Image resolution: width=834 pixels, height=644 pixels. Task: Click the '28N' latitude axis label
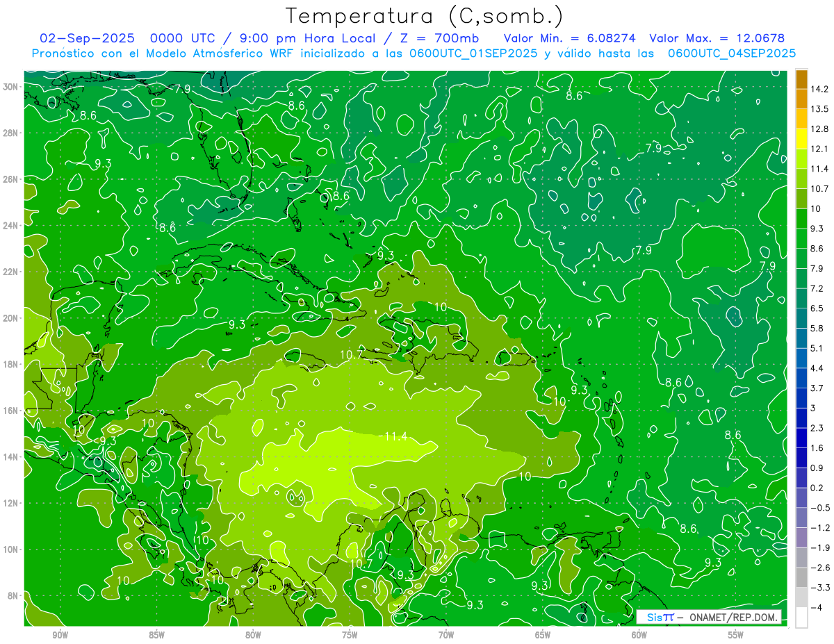12,133
